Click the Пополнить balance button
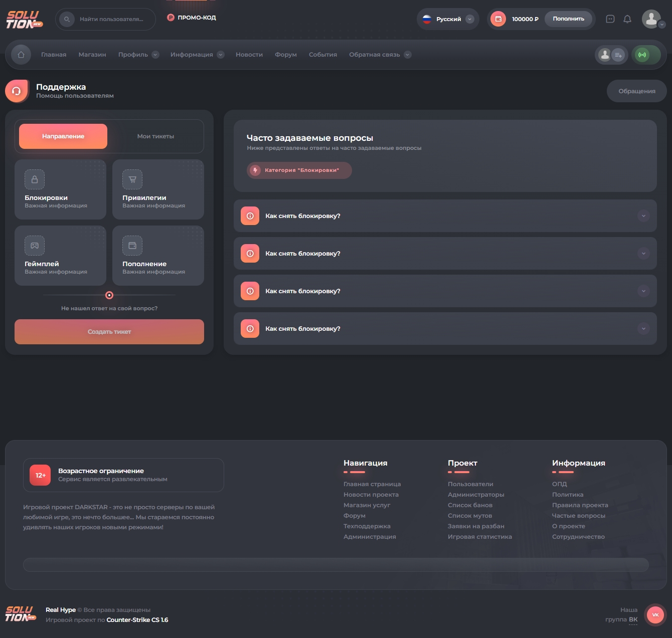 (x=568, y=19)
